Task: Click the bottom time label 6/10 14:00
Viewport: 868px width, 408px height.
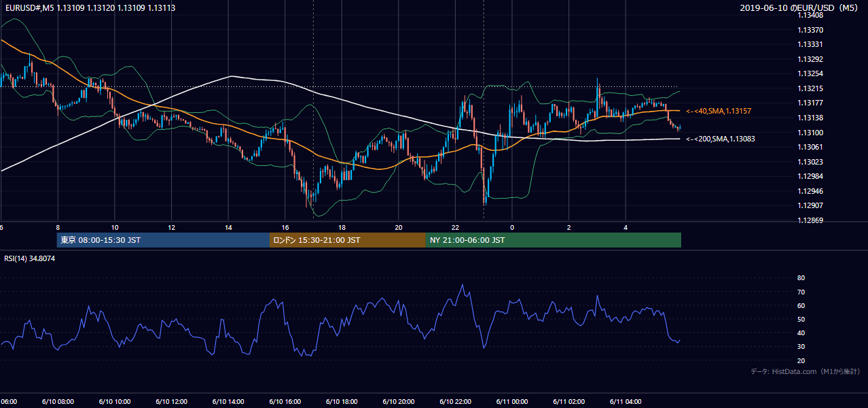Action: [228, 402]
